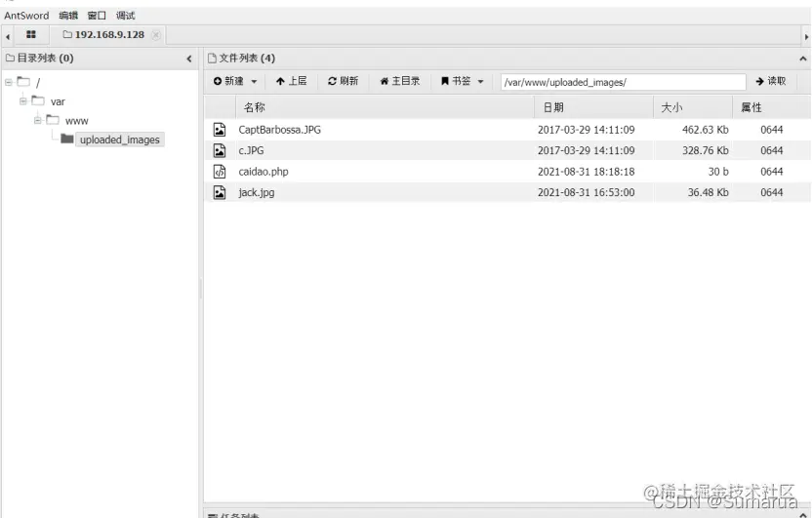Select file jack.jpg
This screenshot has width=812, height=518.
click(x=257, y=192)
